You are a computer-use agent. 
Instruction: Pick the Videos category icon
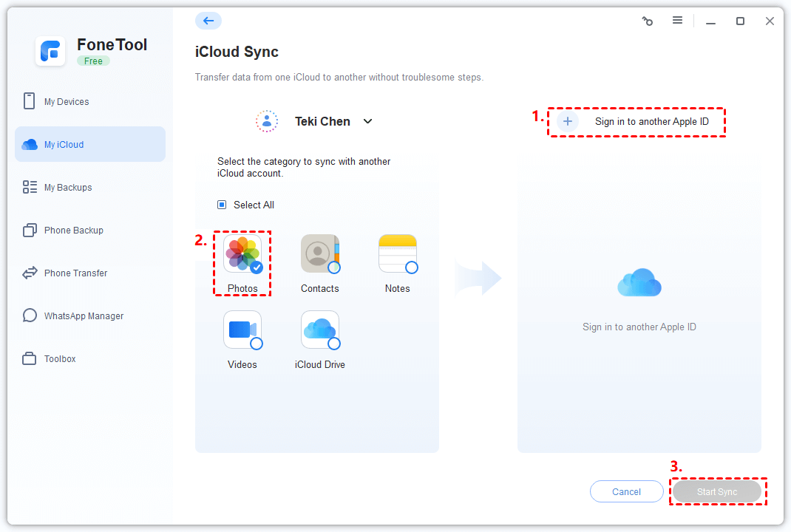click(242, 330)
